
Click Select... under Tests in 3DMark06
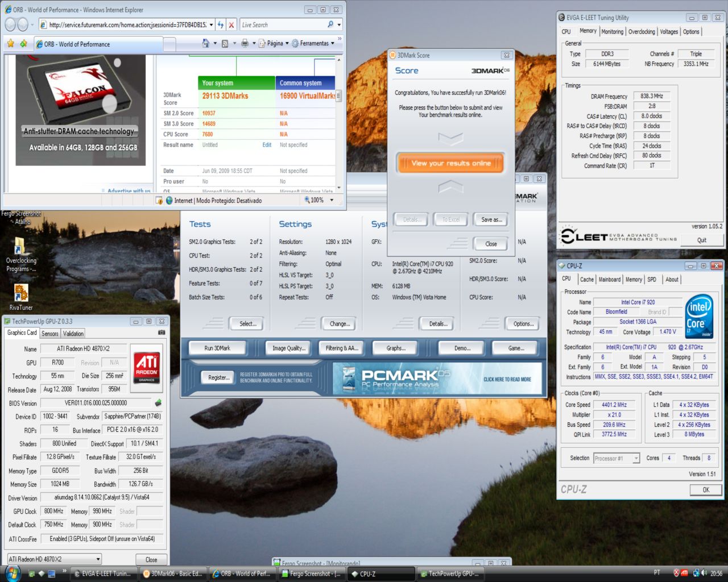coord(247,324)
